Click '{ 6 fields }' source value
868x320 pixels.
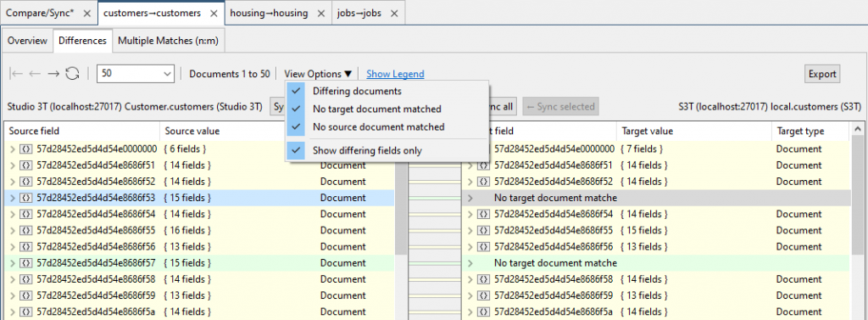186,149
